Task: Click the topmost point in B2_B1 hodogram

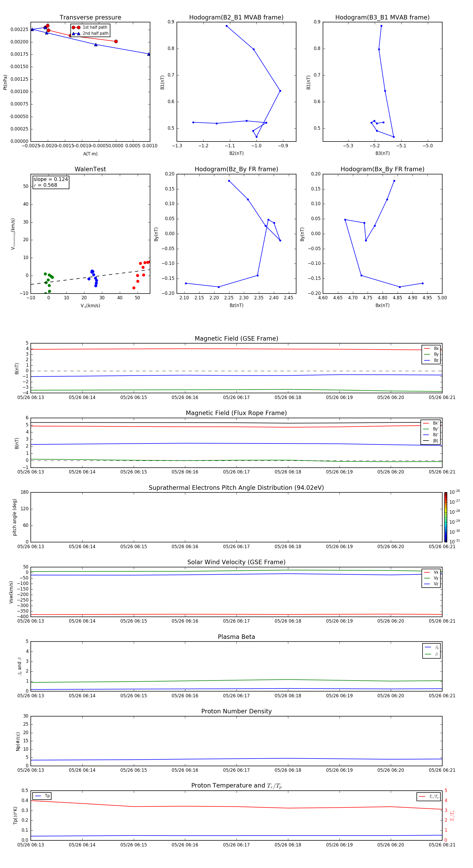Action: click(227, 26)
